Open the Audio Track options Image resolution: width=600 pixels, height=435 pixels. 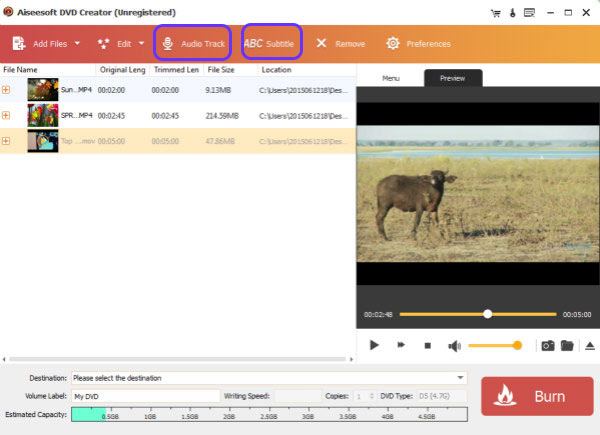pos(193,44)
